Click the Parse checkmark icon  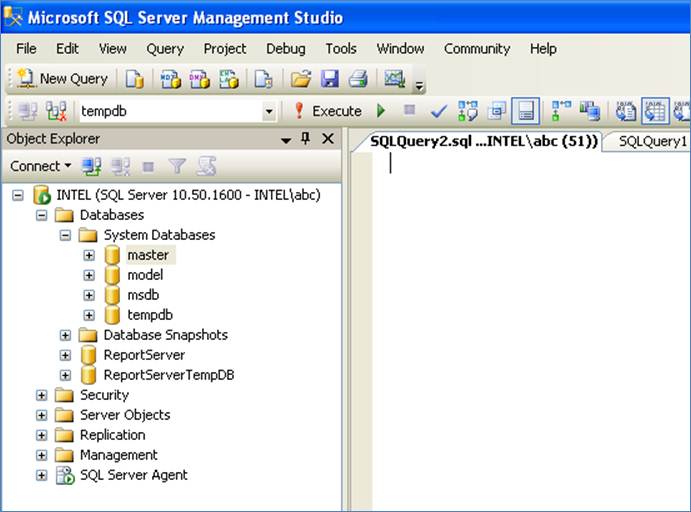click(438, 111)
